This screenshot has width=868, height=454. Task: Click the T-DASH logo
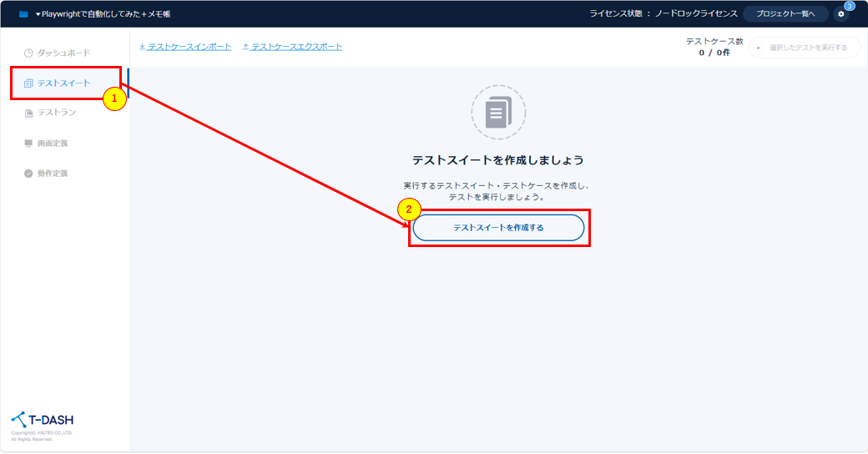[43, 420]
